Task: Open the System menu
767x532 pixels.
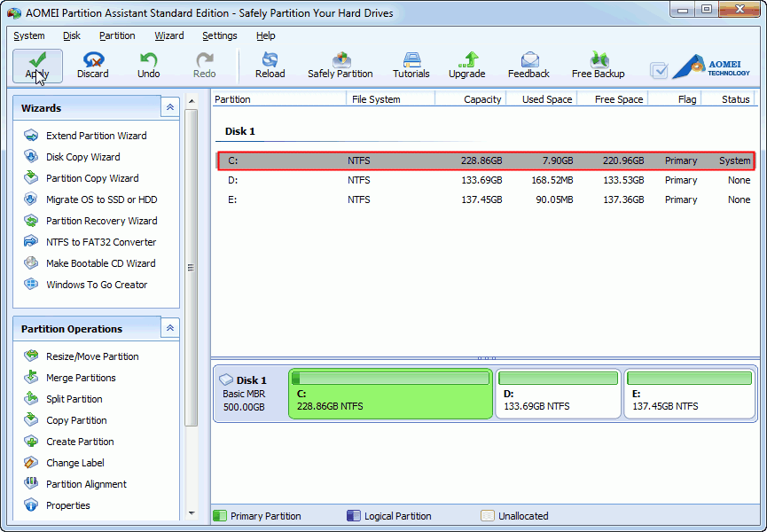Action: (x=29, y=35)
